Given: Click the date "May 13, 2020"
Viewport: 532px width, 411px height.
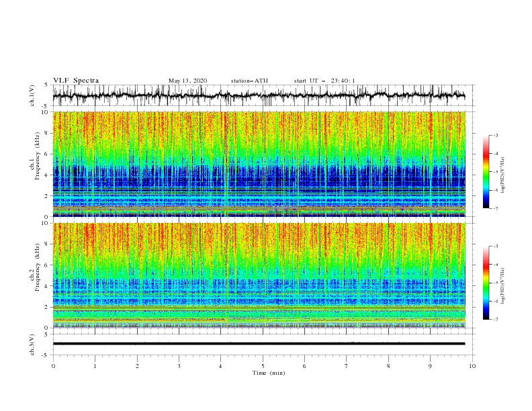Looking at the screenshot, I should coord(187,81).
